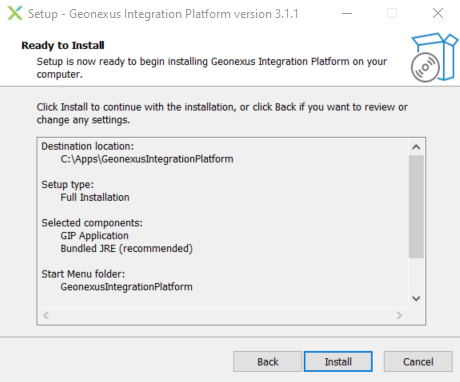The width and height of the screenshot is (460, 382).
Task: Click the 'Full Installation' text line
Action: [95, 197]
